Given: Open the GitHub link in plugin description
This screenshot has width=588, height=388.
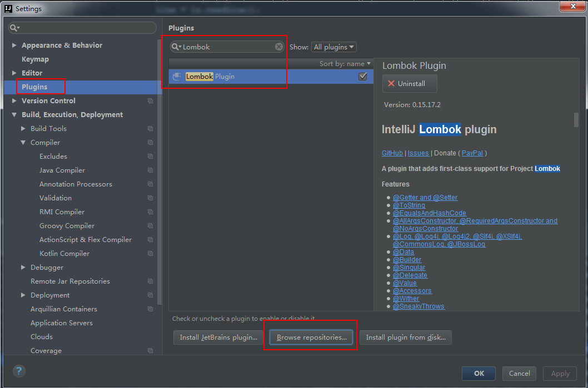Looking at the screenshot, I should coord(392,153).
